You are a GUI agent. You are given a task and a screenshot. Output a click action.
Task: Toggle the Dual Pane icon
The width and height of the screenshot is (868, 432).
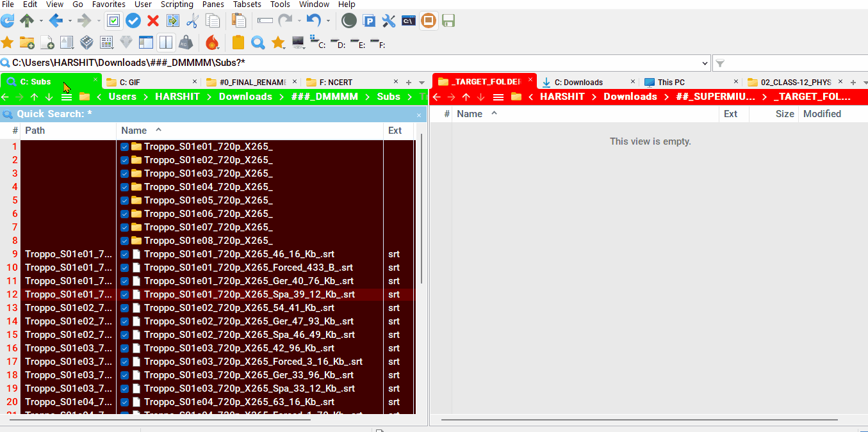click(x=166, y=43)
